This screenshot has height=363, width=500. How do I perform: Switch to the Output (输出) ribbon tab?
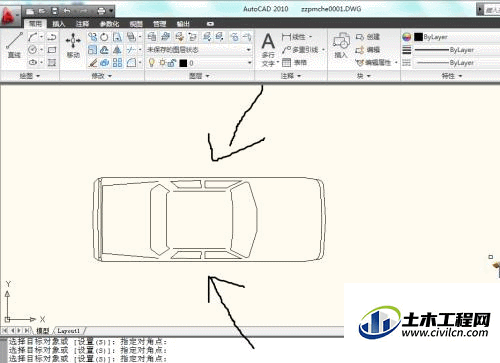pos(183,24)
